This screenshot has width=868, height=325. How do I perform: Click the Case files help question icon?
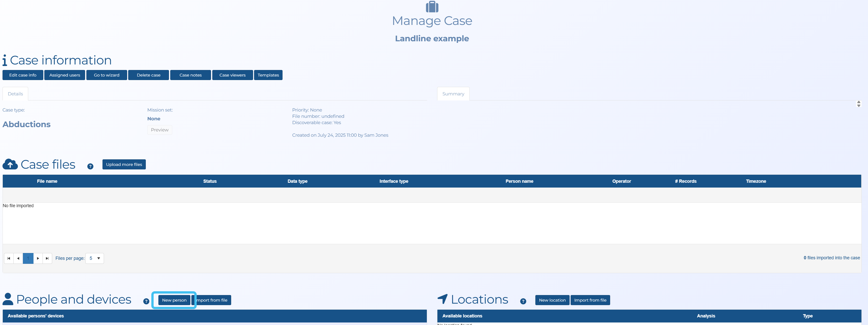pos(90,166)
